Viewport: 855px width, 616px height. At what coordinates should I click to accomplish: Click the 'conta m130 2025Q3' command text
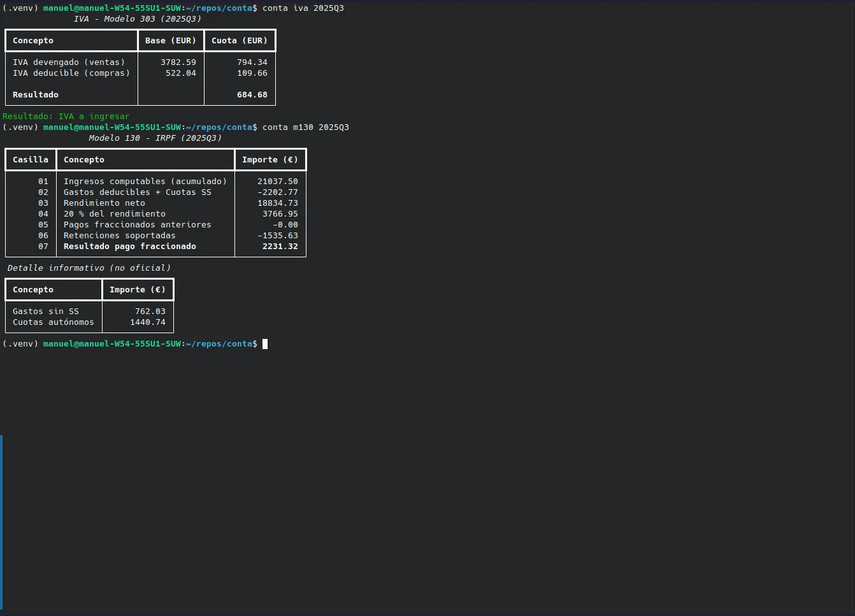(x=305, y=127)
